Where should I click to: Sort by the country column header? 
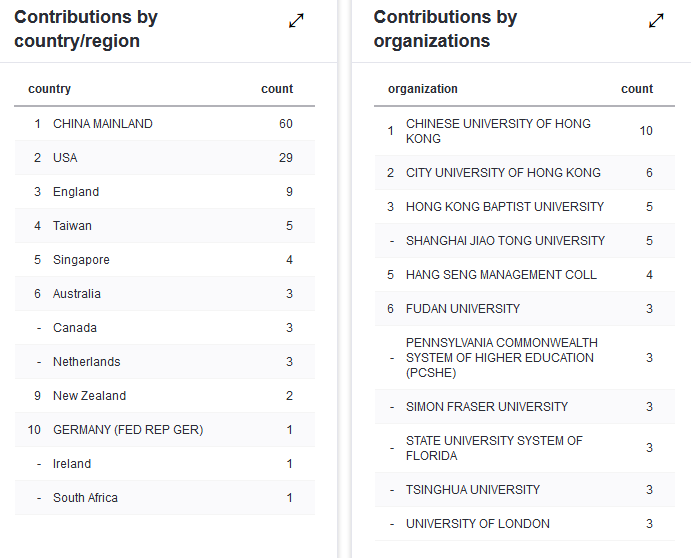(50, 89)
